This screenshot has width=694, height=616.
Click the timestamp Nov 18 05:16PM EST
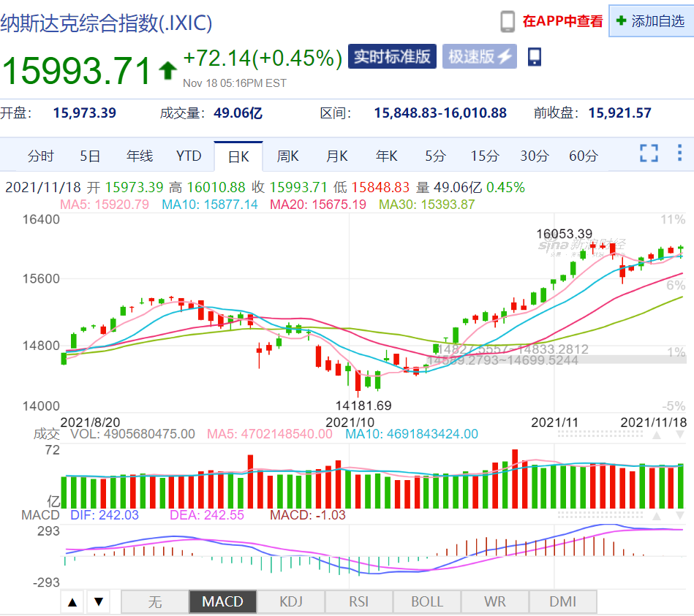(235, 83)
